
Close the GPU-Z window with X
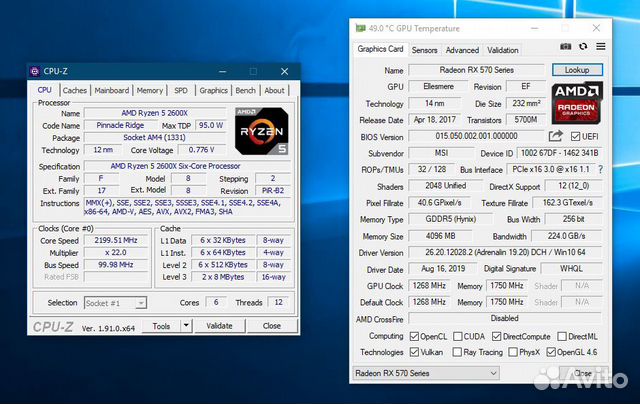pyautogui.click(x=596, y=28)
